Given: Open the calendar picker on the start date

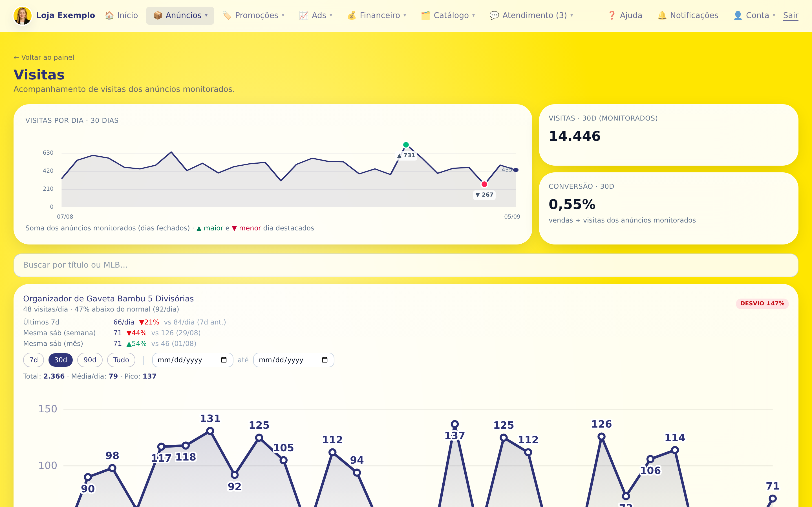Looking at the screenshot, I should tap(224, 360).
